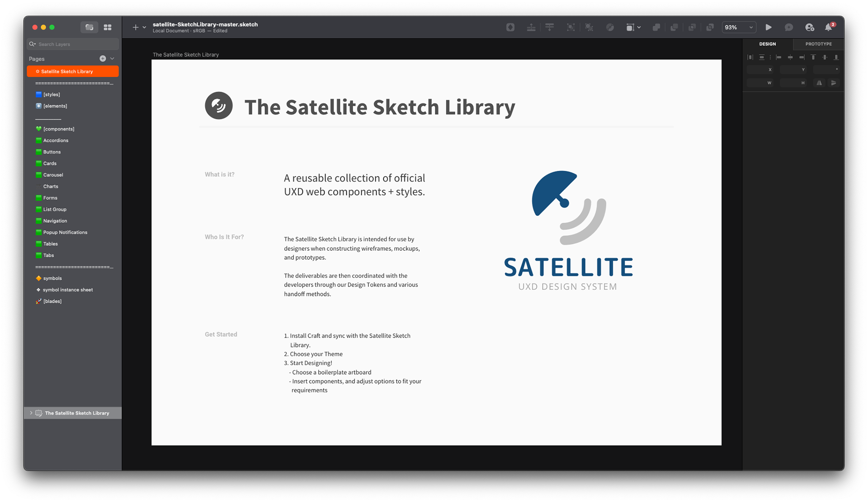This screenshot has height=502, width=868.
Task: Click the Y position field
Action: pos(793,70)
